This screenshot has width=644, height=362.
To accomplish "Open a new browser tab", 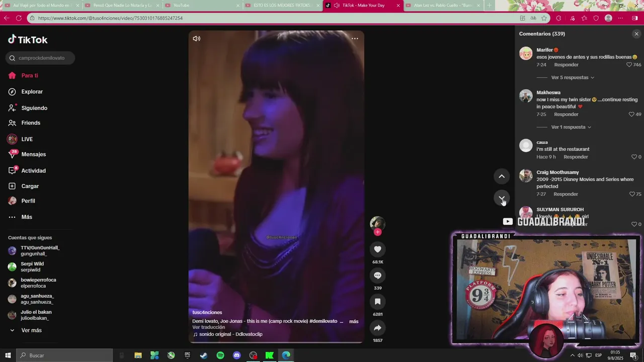I will coord(490,6).
